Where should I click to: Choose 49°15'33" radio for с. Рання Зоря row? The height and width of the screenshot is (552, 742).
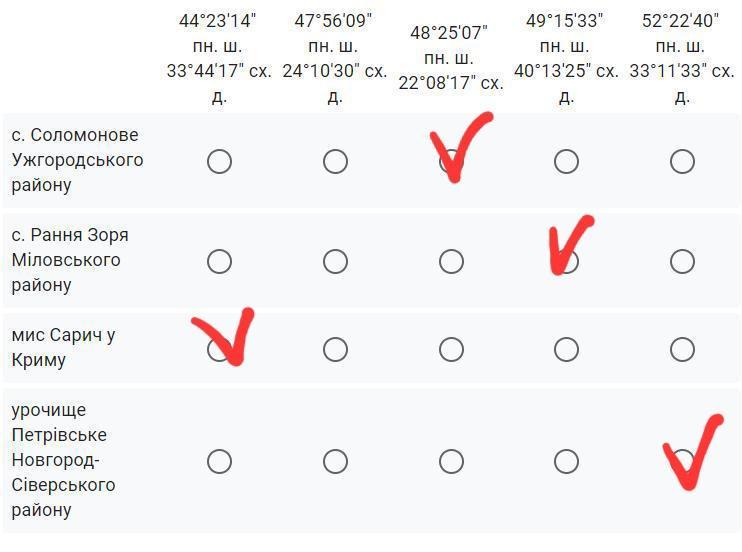566,261
